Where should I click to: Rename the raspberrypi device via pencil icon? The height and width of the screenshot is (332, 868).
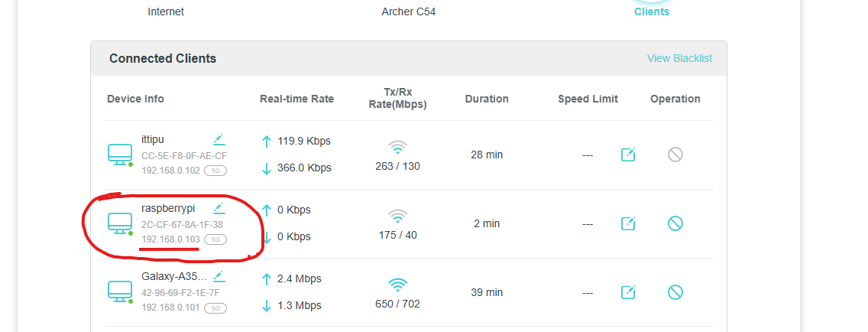click(219, 208)
